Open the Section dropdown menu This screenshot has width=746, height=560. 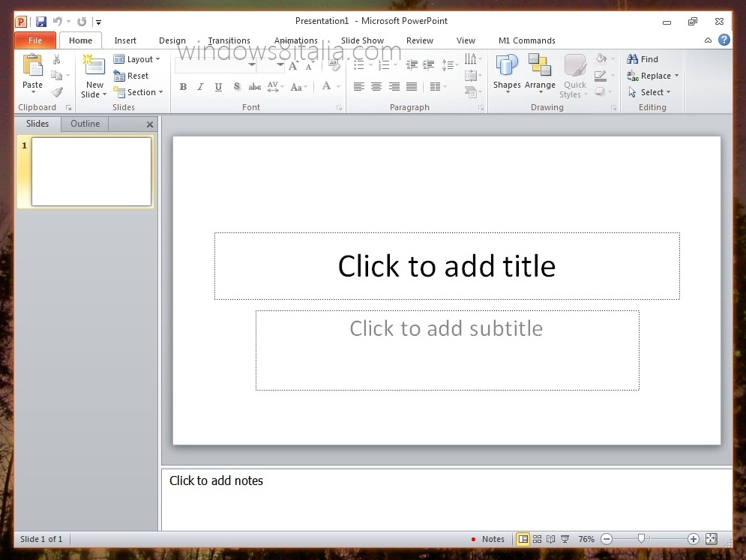tap(139, 92)
